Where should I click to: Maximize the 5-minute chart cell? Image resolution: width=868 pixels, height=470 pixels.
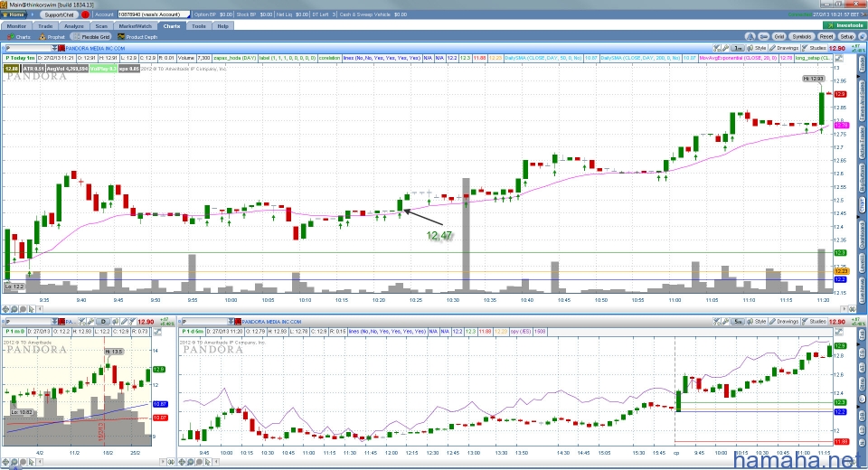coord(840,331)
